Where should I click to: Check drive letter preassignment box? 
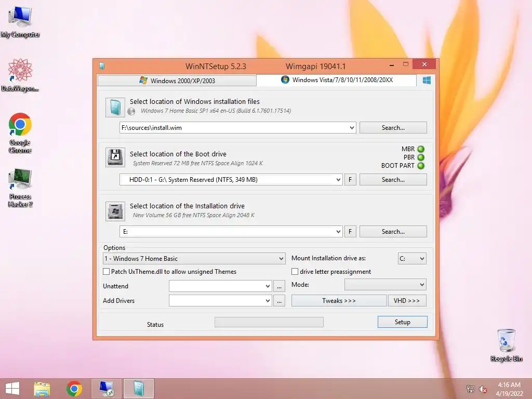coord(295,271)
